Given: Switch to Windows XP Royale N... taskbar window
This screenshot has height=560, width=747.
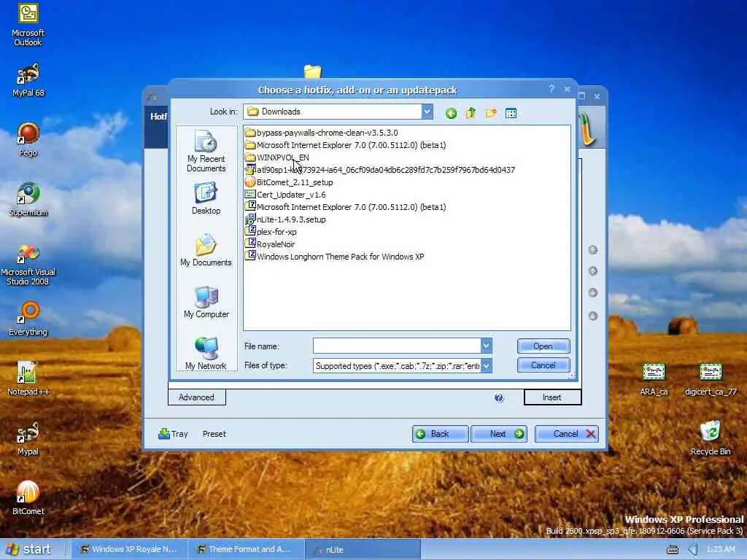Looking at the screenshot, I should pyautogui.click(x=130, y=550).
